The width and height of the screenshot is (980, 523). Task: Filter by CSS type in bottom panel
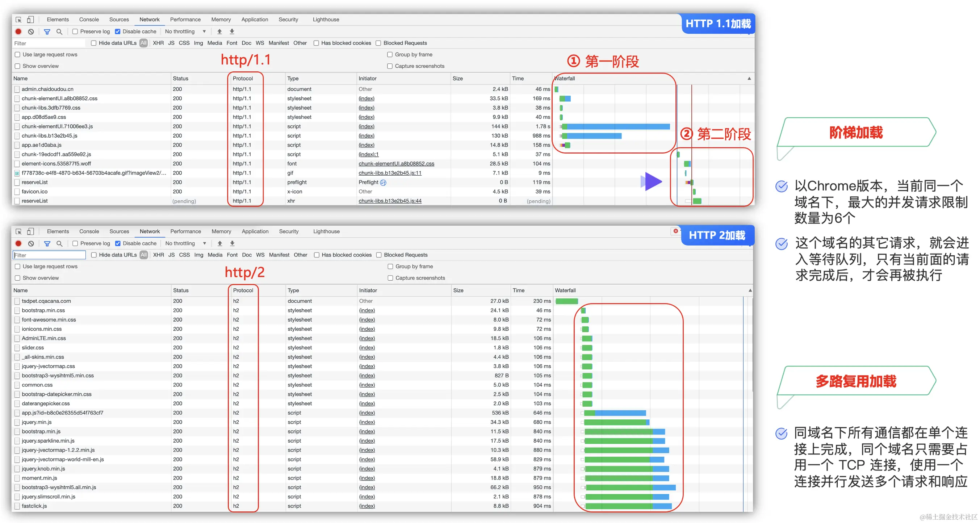184,255
